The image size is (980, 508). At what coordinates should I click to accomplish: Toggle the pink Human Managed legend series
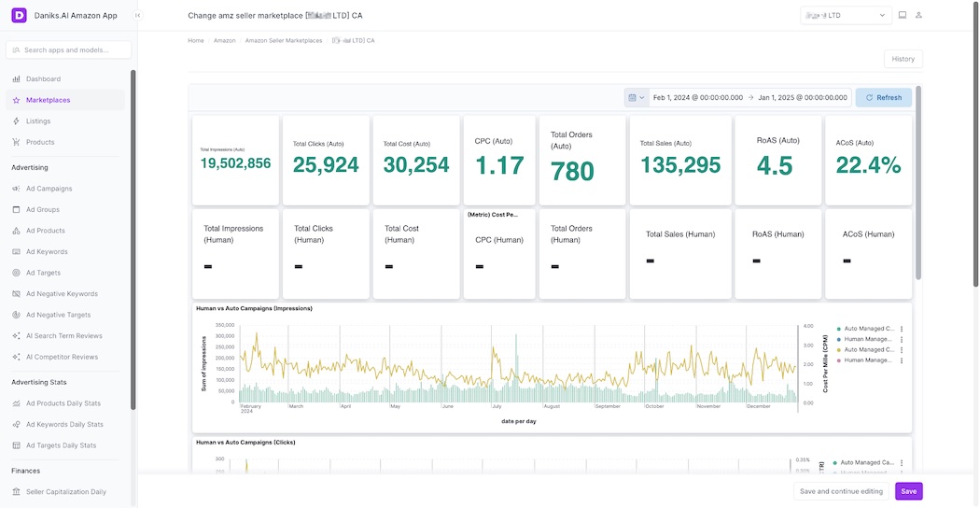coord(868,360)
